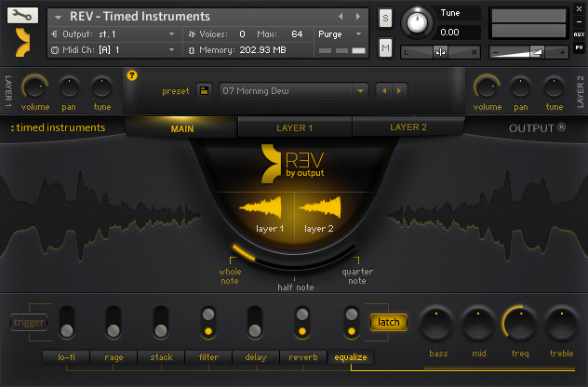Click the treble EQ knob
This screenshot has height=387, width=588.
pos(562,323)
